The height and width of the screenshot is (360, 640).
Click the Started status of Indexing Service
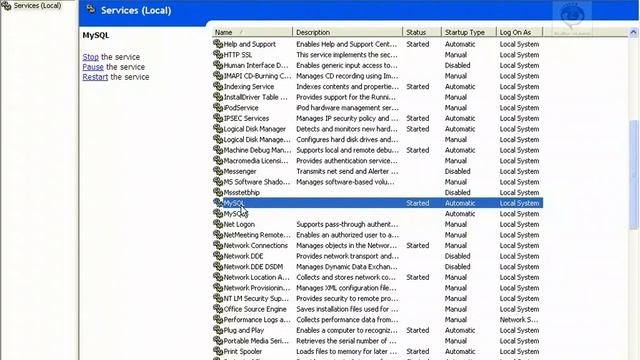click(x=418, y=87)
